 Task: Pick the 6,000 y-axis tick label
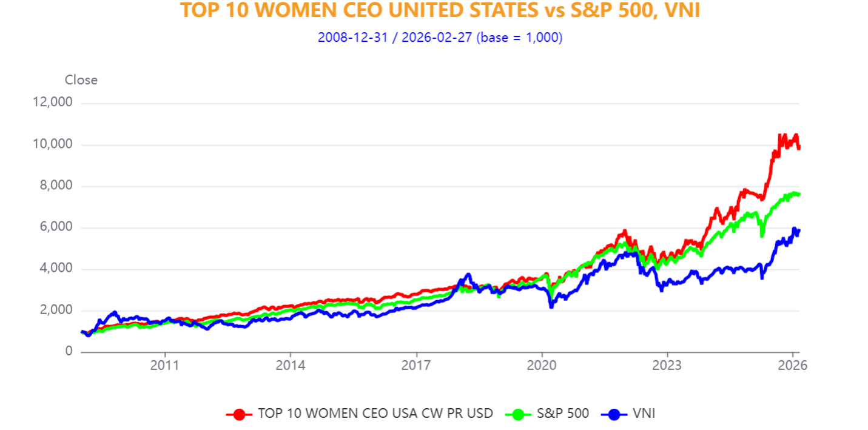55,227
